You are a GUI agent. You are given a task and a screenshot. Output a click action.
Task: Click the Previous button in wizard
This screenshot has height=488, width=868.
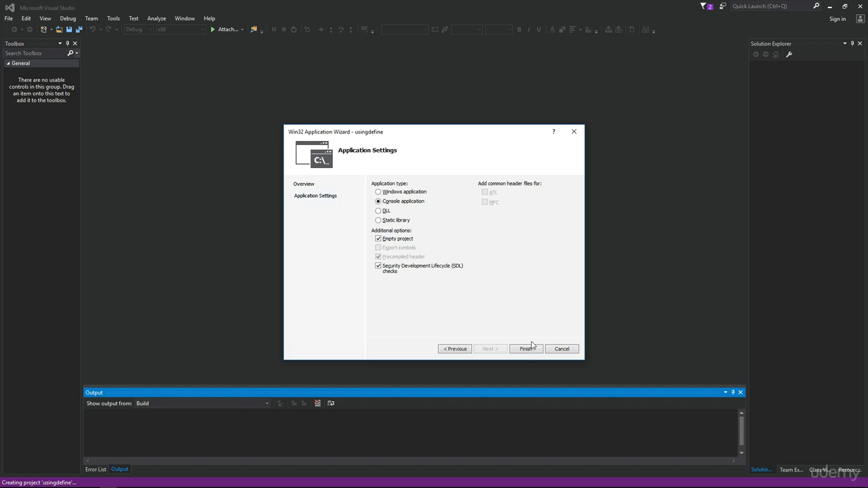tap(455, 349)
